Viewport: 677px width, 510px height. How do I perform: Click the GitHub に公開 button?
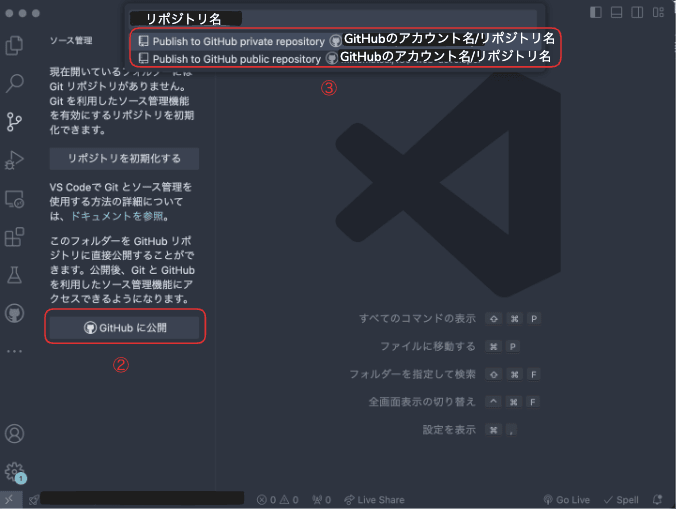tap(124, 328)
